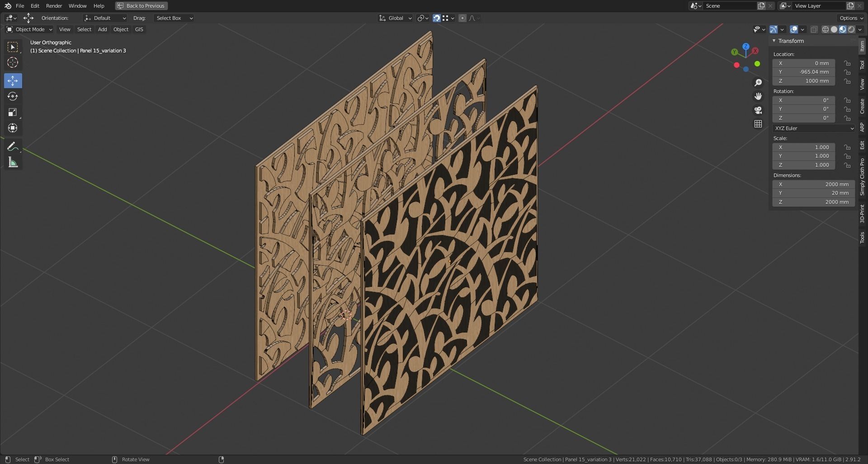Open the viewport Add menu
This screenshot has height=464, width=868.
coord(103,29)
